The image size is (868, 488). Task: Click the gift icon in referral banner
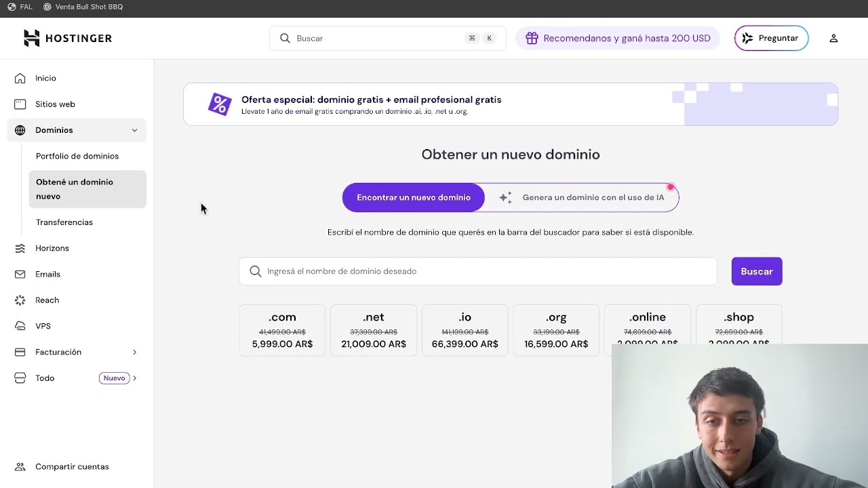532,39
